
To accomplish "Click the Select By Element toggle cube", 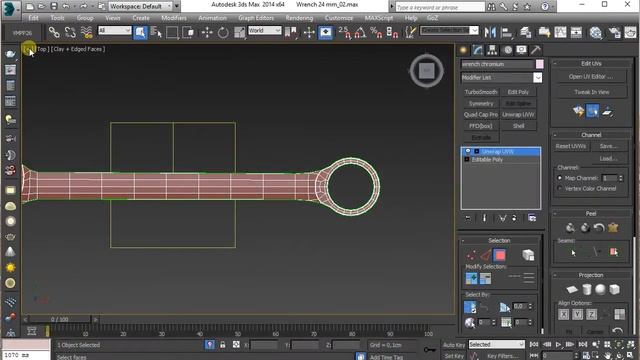I will [x=528, y=256].
